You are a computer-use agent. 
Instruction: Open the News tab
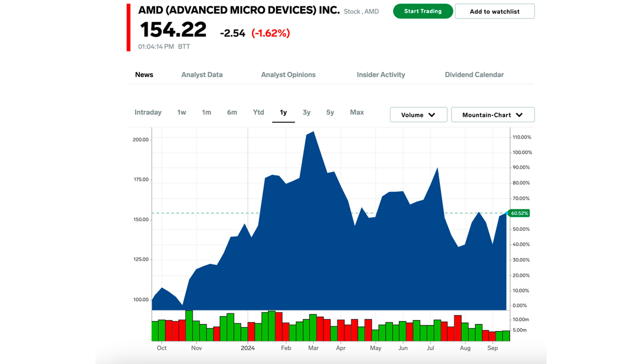[x=144, y=75]
